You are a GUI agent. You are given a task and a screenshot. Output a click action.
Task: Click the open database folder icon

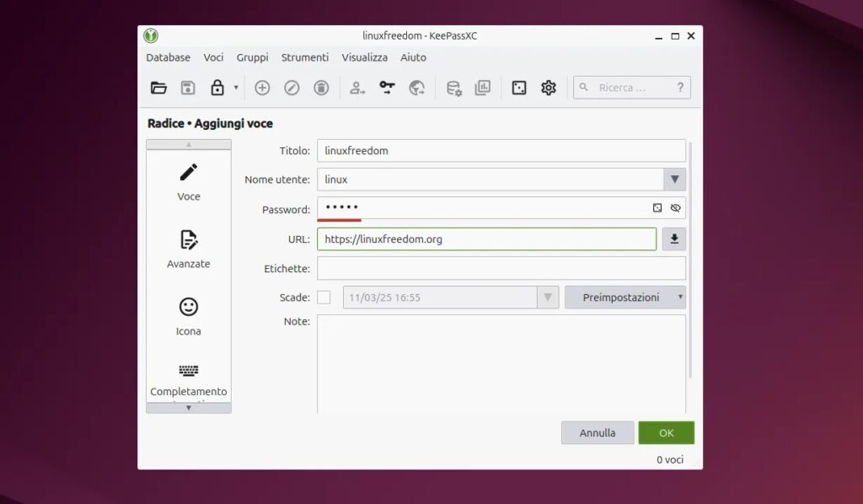pyautogui.click(x=158, y=88)
